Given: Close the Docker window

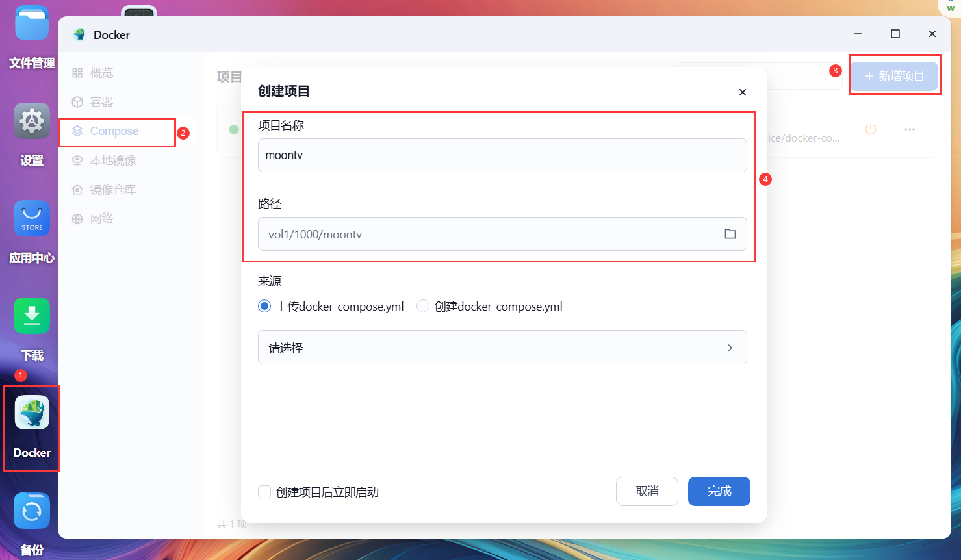Looking at the screenshot, I should coord(932,34).
